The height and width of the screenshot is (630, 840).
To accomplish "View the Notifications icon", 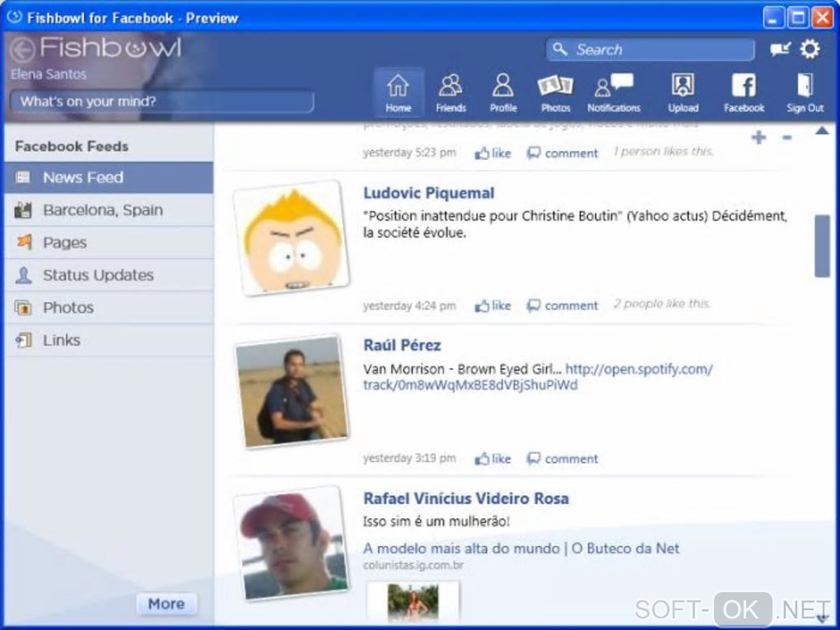I will (x=614, y=92).
